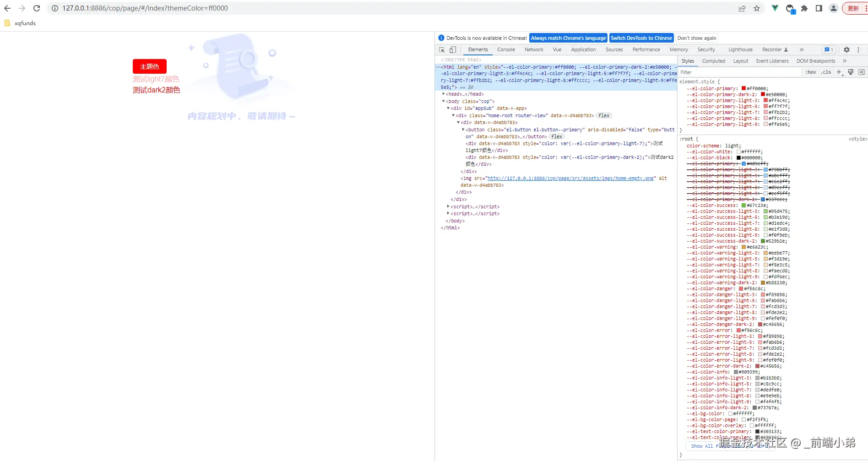
Task: Add a new style rule with plus icon
Action: [x=840, y=72]
